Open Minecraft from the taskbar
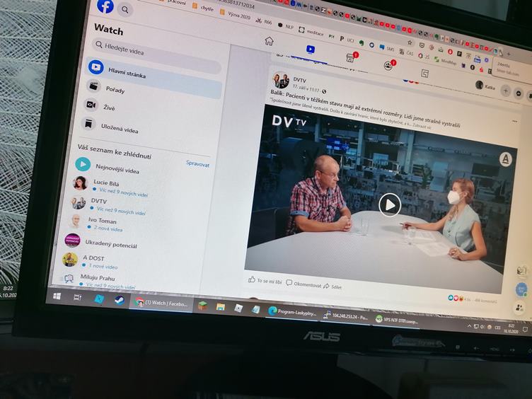Image resolution: width=532 pixels, height=399 pixels. [202, 306]
